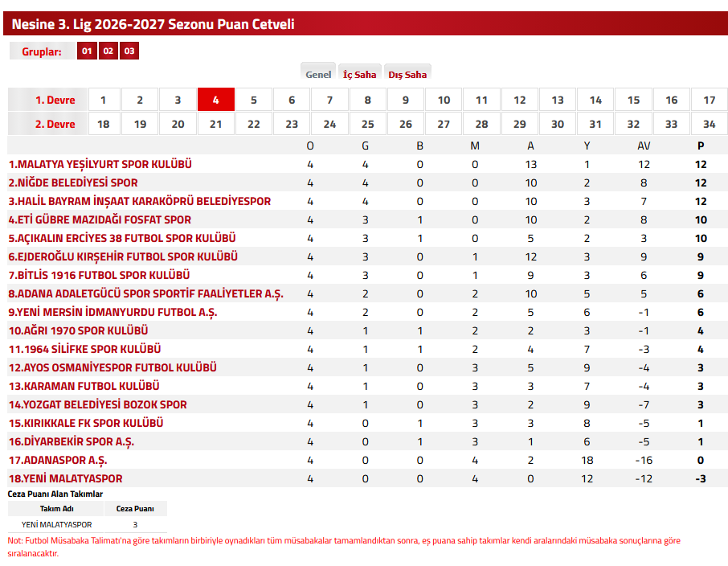Viewport: 728px width, 566px height.
Task: Select week 9 in 1. Devre
Action: point(406,100)
